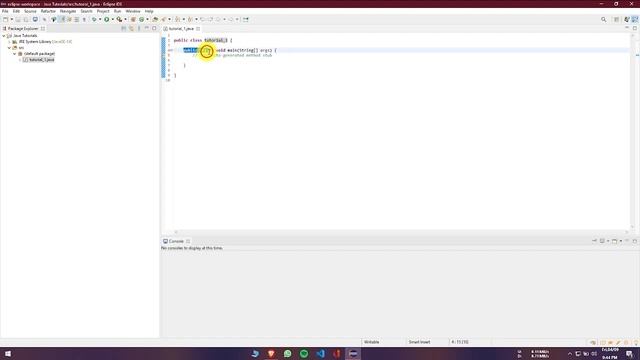The width and height of the screenshot is (640, 360).
Task: Click the Pin Editor toolbar icon
Action: (245, 19)
